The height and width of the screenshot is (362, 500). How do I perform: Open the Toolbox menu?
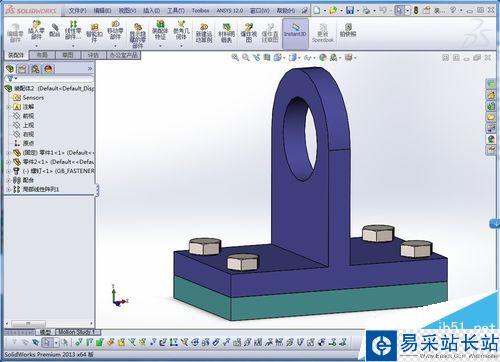pos(200,11)
